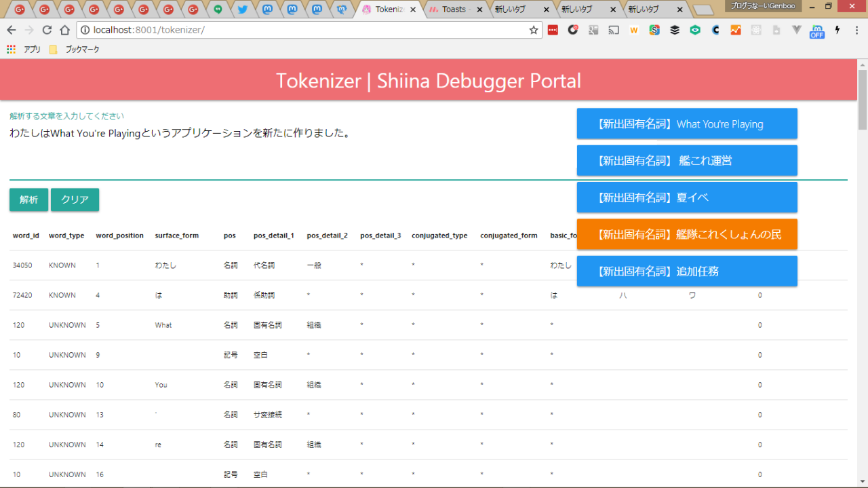This screenshot has width=868, height=488.
Task: Bookmark this page with the star icon
Action: tap(534, 30)
